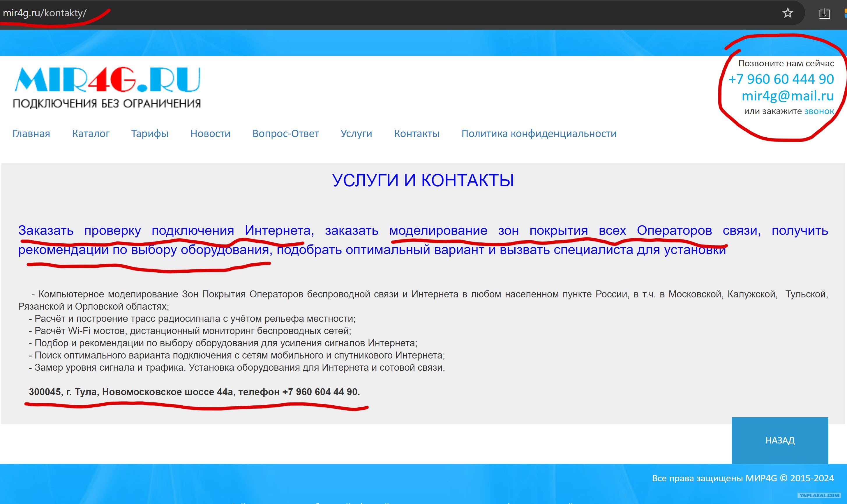Open the Главная menu item

(x=31, y=134)
